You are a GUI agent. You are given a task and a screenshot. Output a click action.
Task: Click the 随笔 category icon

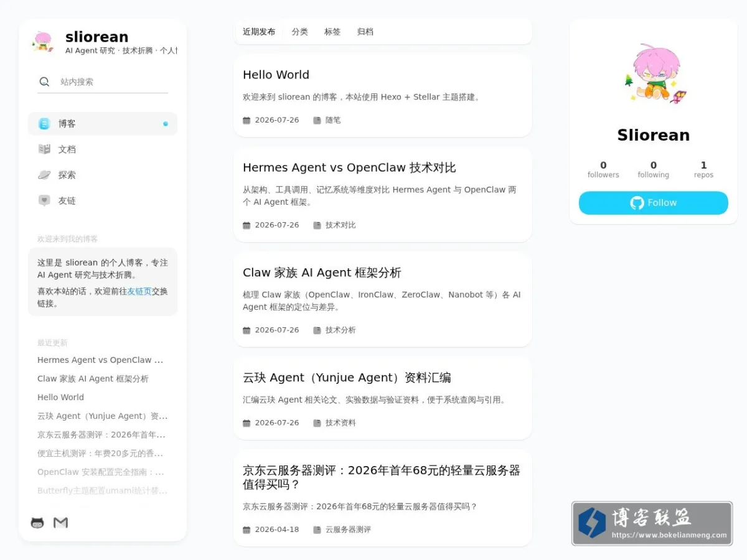[317, 120]
